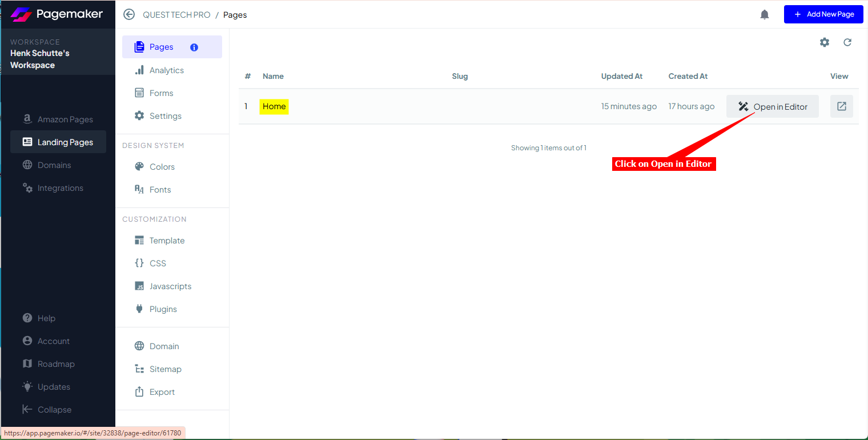Click the View column header

click(x=839, y=76)
